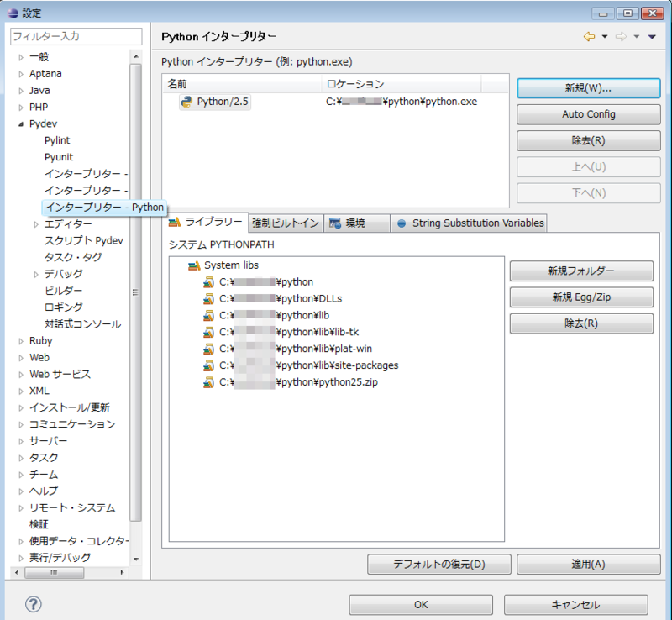Switch to the 強制ビルトイン tab
Image resolution: width=672 pixels, height=620 pixels.
(286, 223)
